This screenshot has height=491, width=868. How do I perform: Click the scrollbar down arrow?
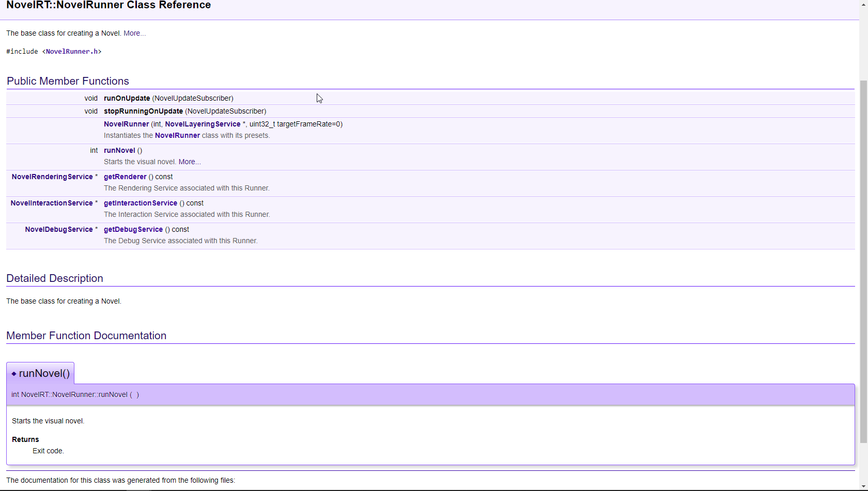click(863, 487)
